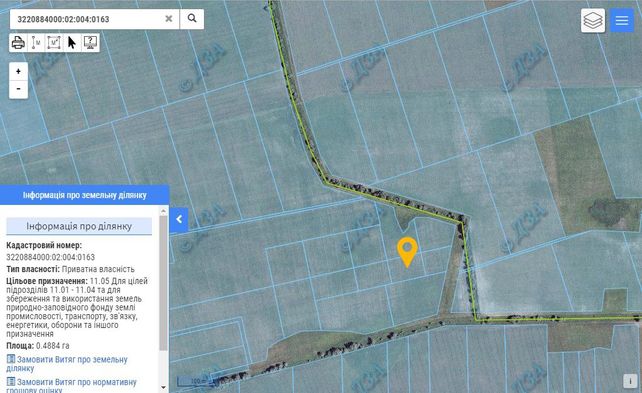Screen dimensions: 642x393
Task: Click the map attribution info button
Action: click(x=630, y=381)
